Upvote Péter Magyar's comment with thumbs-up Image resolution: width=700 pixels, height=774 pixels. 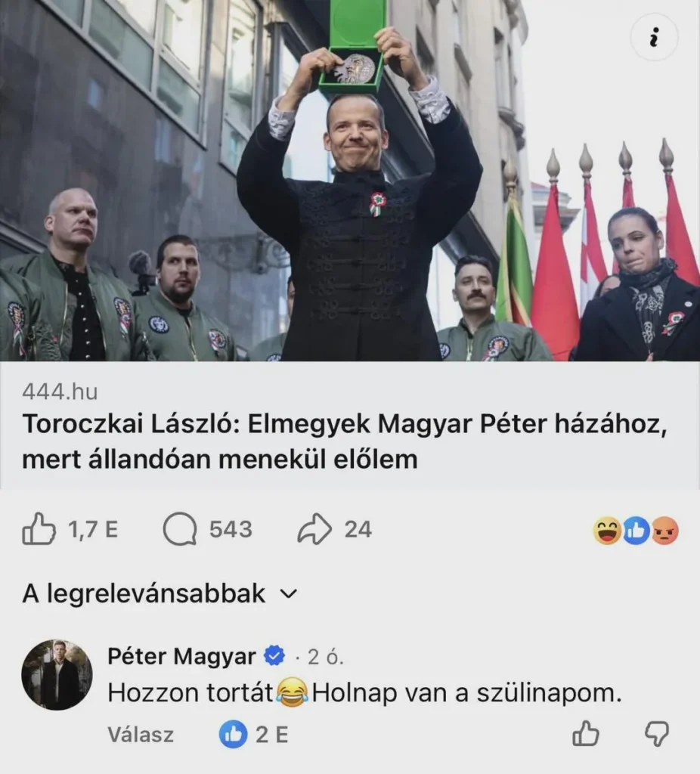586,733
